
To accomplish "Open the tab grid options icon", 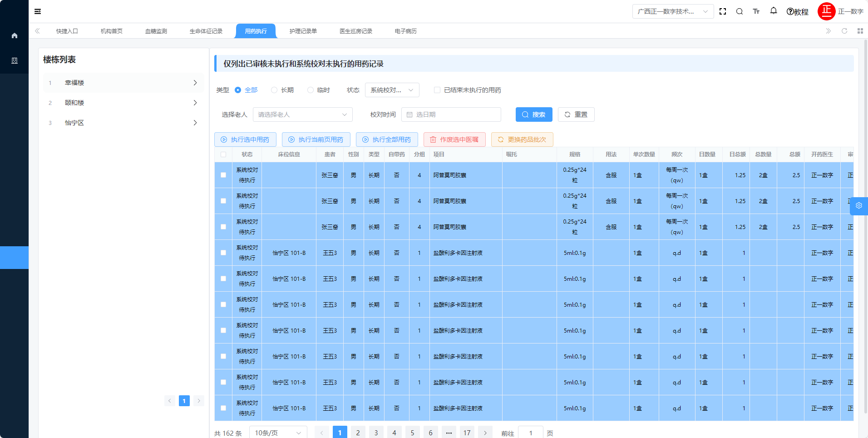I will 860,31.
